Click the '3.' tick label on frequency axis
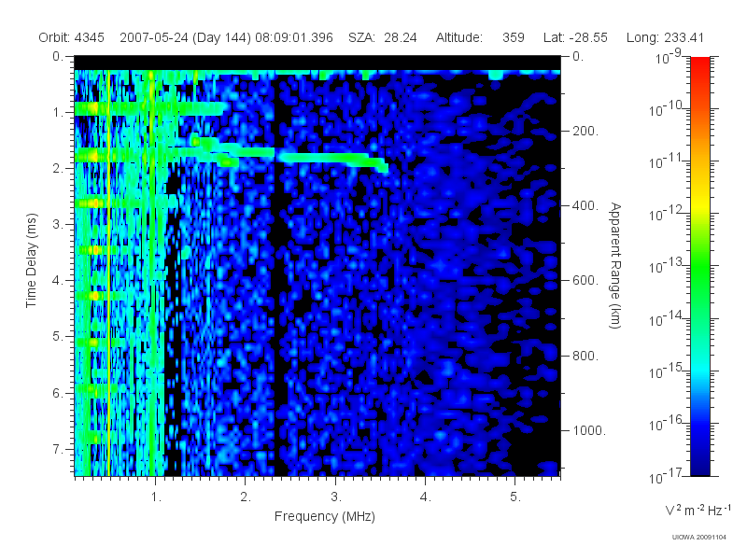 tap(336, 497)
